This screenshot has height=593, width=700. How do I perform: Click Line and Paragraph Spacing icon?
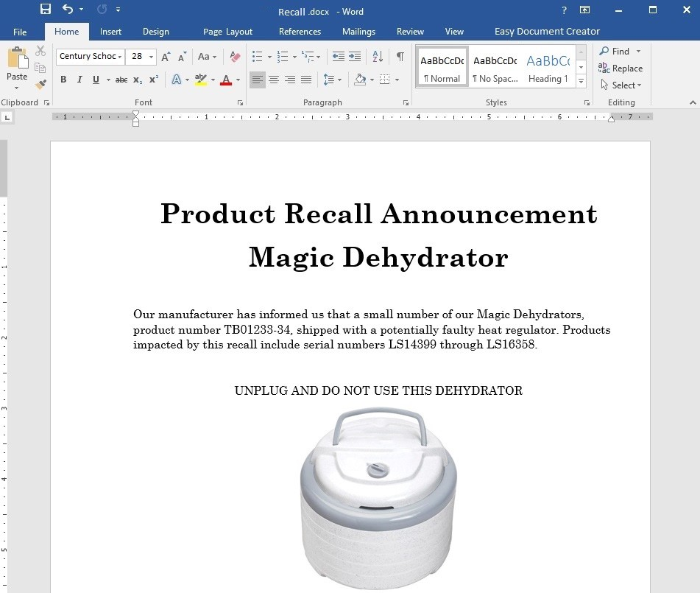328,80
